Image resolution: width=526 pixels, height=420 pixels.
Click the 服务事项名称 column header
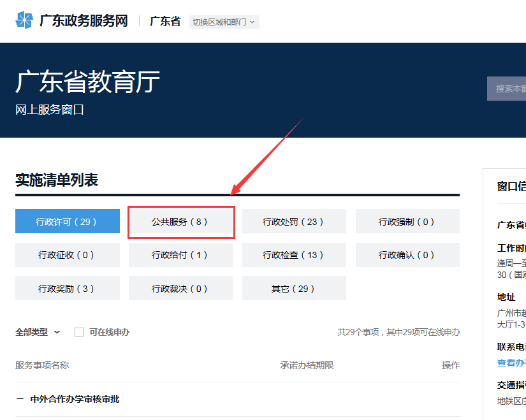(42, 365)
